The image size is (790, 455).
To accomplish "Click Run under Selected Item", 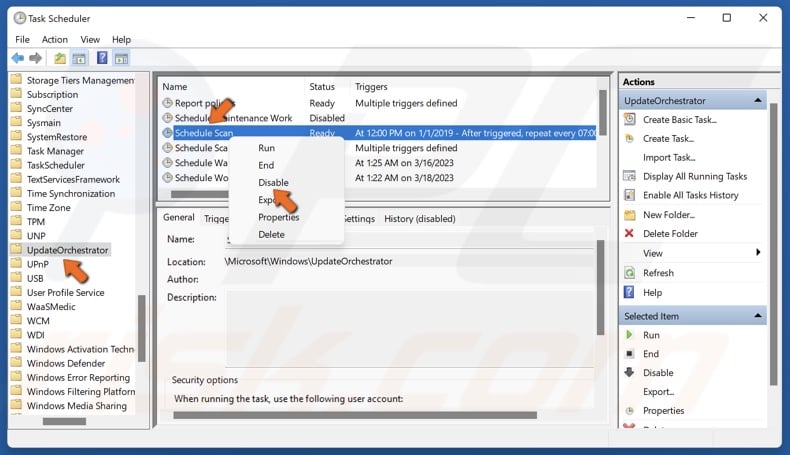I will pyautogui.click(x=651, y=335).
